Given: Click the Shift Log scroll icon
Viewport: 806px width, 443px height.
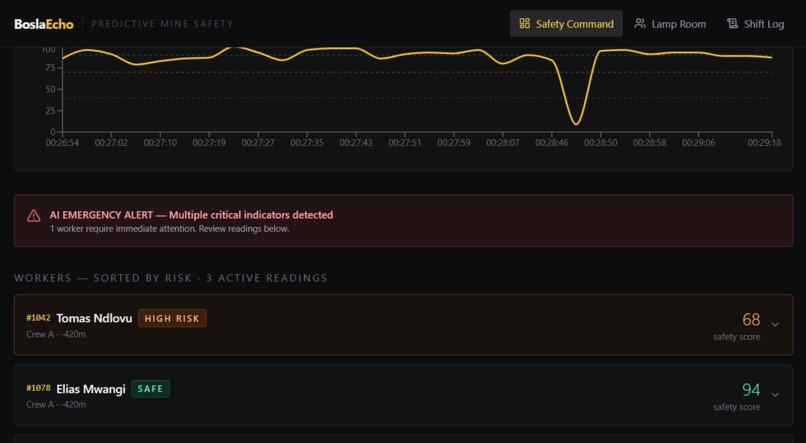Looking at the screenshot, I should tap(732, 24).
